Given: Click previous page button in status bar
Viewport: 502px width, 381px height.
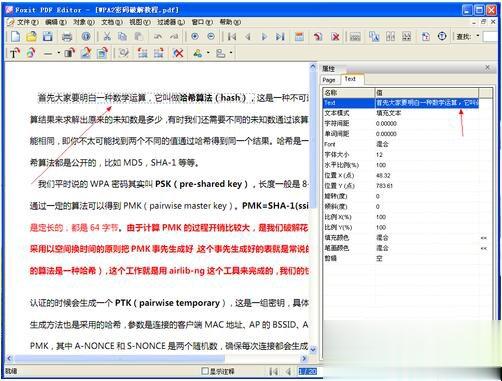Looking at the screenshot, I should click(289, 371).
